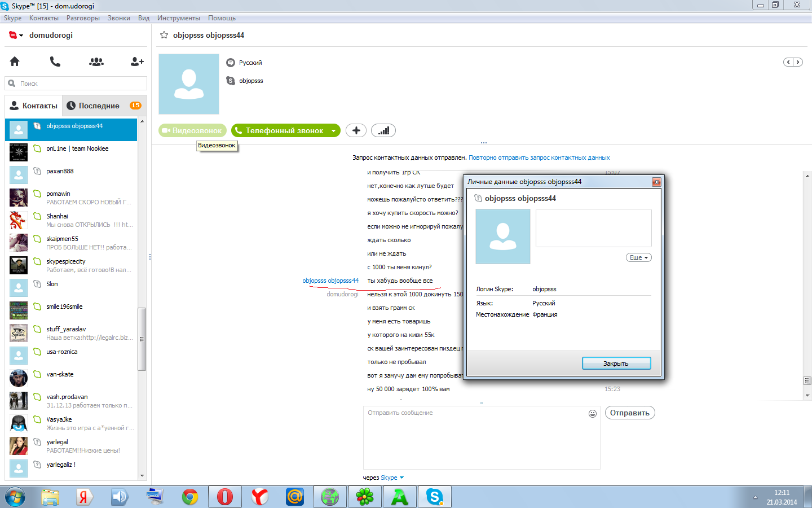Open the Разговоры menu
The height and width of the screenshot is (508, 812).
[83, 18]
